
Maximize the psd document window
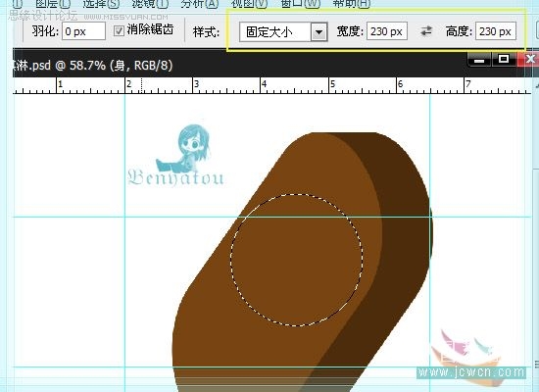(504, 59)
